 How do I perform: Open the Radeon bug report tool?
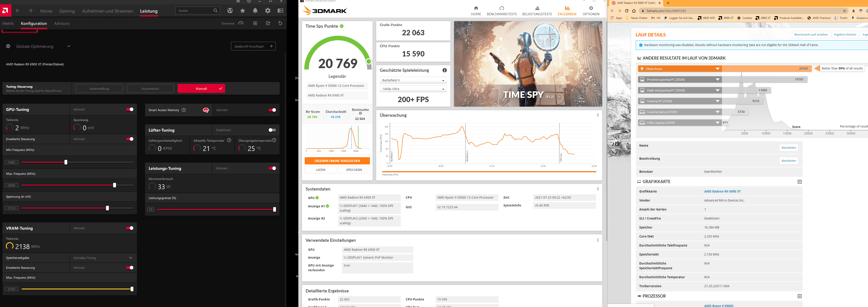(238, 1)
